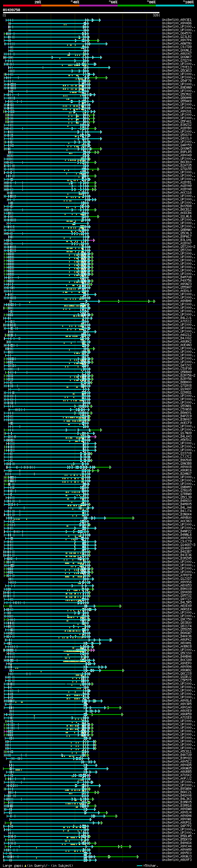Image resolution: width=197 pixels, height=868 pixels.
Task: Open hit UniRef100_B3L1H1
Action: pos(176,240)
